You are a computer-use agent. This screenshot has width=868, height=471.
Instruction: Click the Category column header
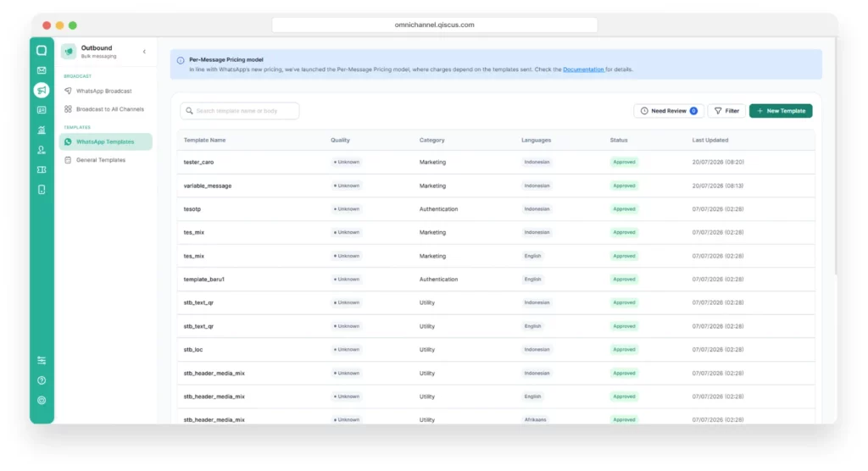(x=431, y=140)
